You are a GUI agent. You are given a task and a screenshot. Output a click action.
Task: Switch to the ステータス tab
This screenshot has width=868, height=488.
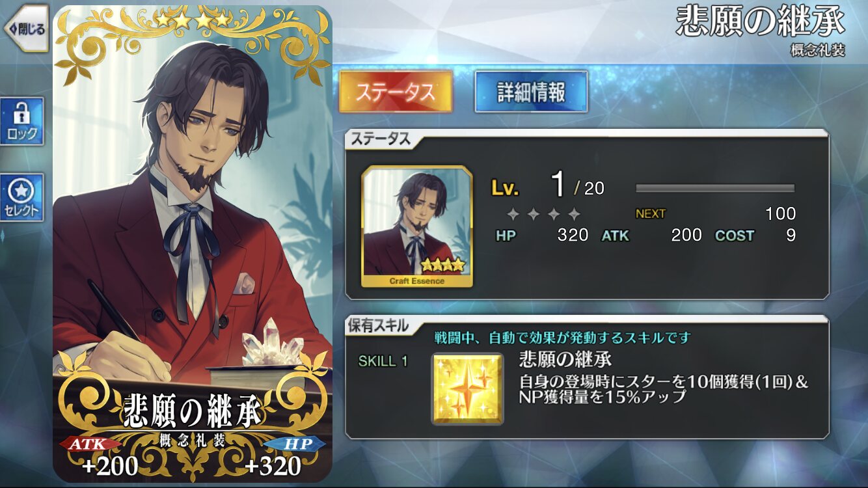pos(396,92)
